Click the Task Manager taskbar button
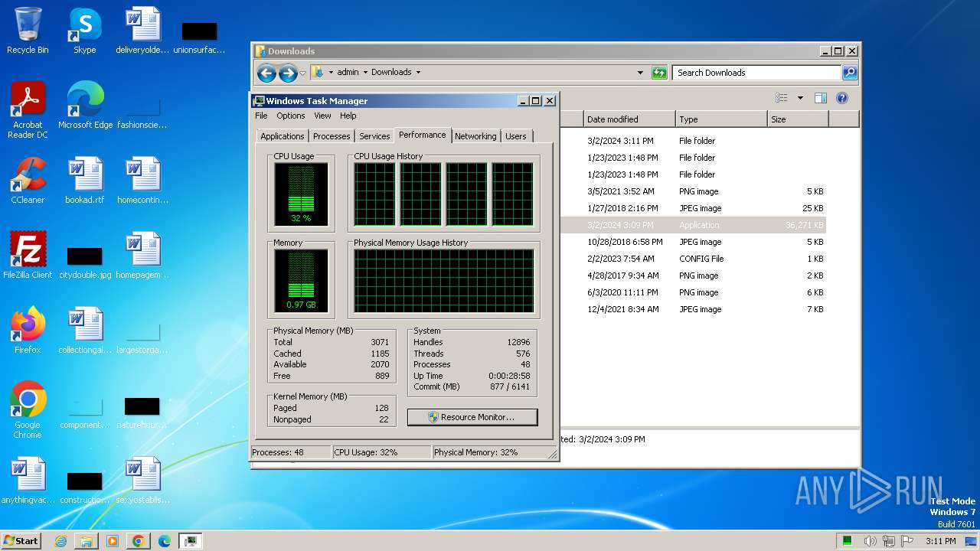 [x=190, y=541]
